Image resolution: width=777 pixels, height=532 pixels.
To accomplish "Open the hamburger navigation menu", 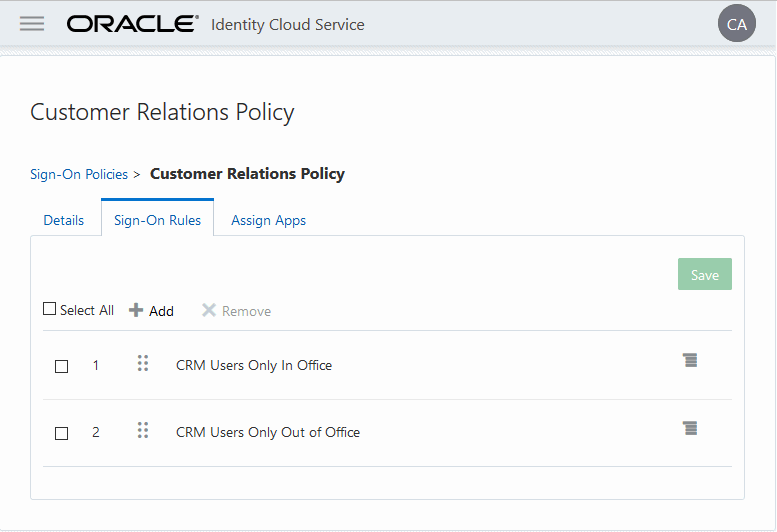I will tap(32, 23).
